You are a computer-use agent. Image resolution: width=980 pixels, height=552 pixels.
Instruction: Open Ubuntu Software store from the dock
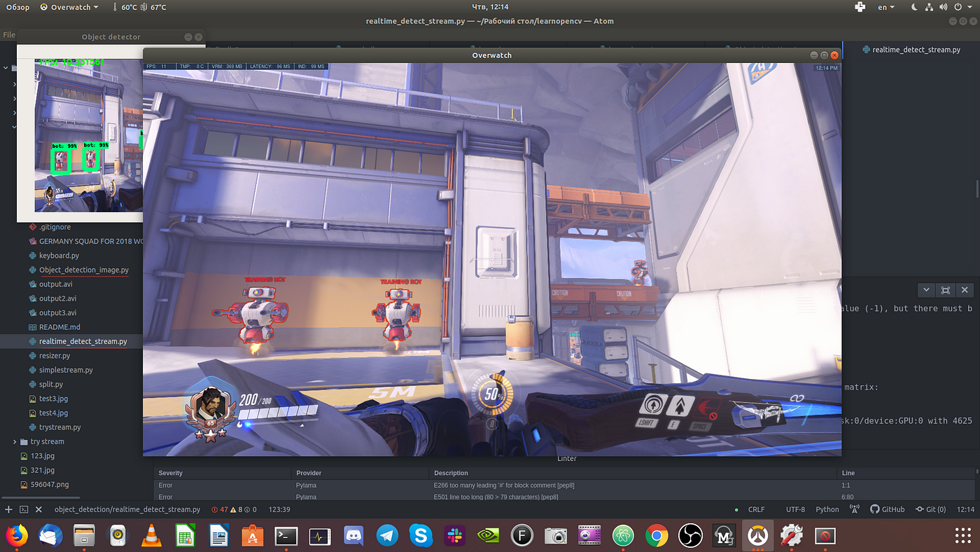tap(253, 536)
